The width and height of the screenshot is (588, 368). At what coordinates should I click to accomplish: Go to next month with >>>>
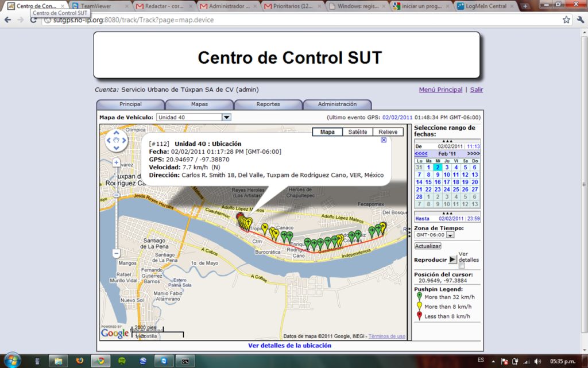click(473, 154)
